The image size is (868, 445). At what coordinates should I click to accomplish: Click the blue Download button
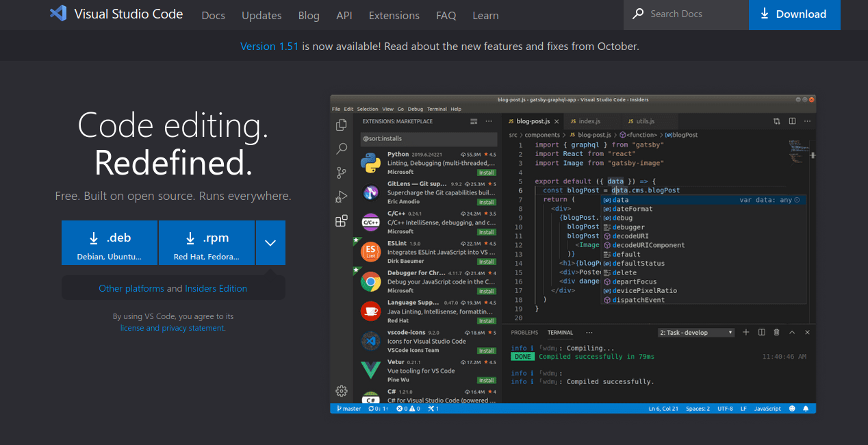[795, 14]
